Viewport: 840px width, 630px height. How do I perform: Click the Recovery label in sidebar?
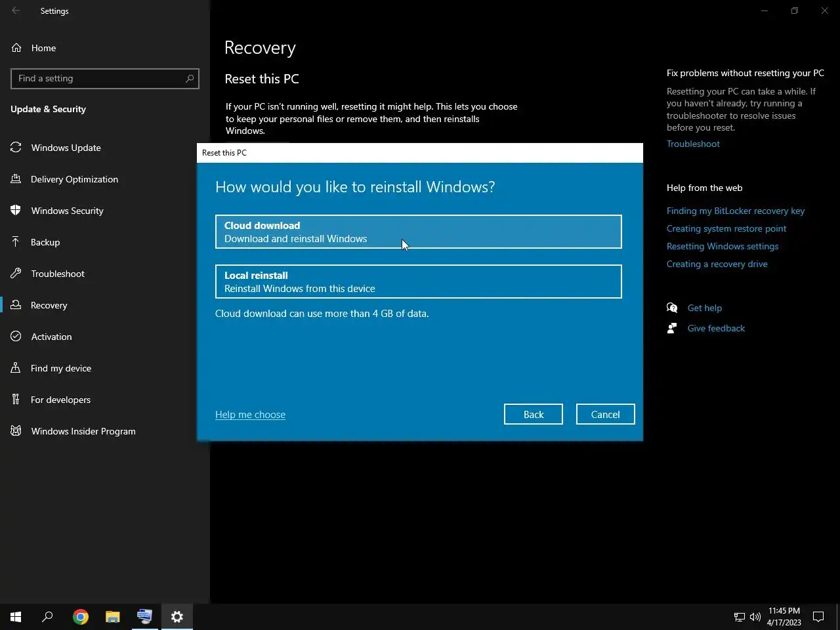point(49,305)
